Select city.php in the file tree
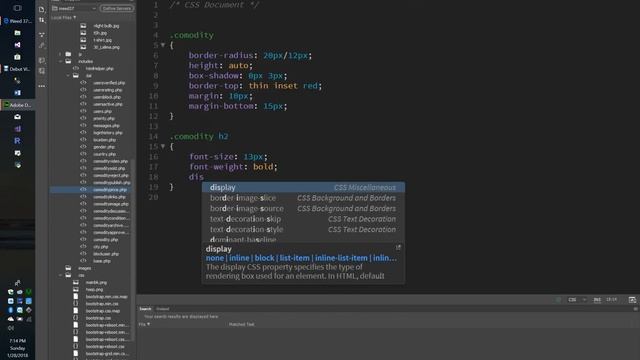The image size is (640, 360). (x=101, y=247)
